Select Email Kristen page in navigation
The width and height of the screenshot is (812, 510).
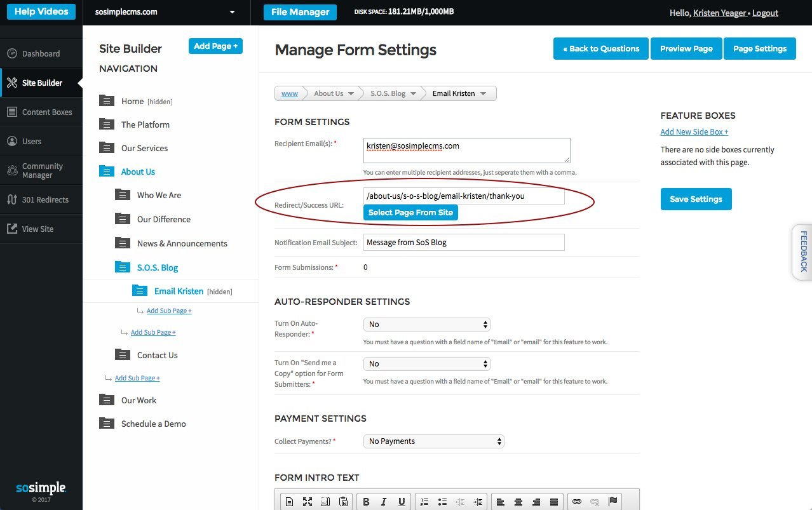[x=179, y=291]
